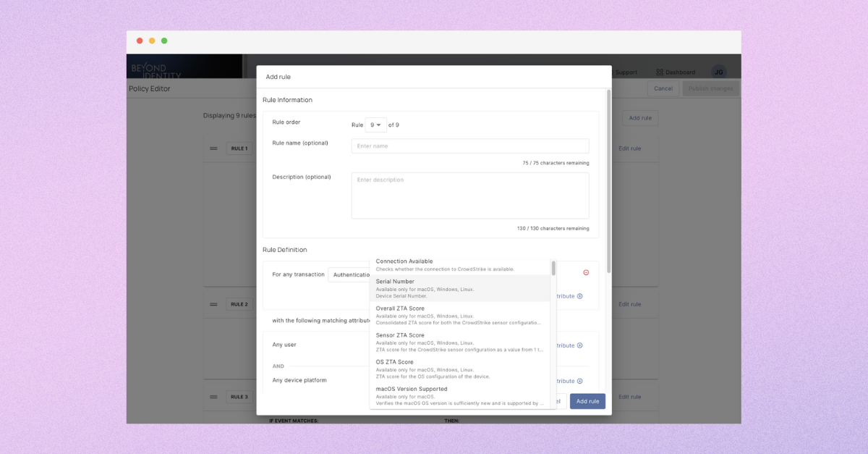Click the Rule Definition section heading
Screen dimensions: 868x454
(x=284, y=250)
